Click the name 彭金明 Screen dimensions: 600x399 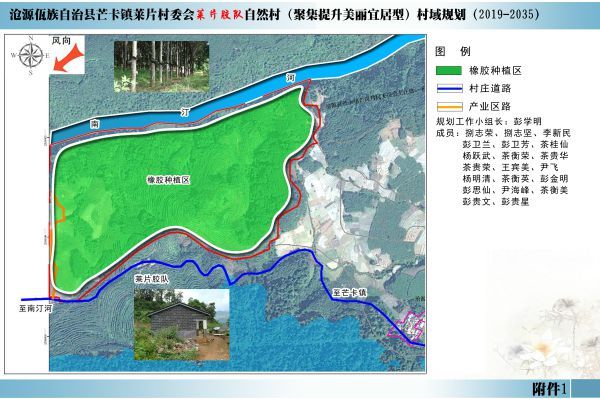(554, 179)
